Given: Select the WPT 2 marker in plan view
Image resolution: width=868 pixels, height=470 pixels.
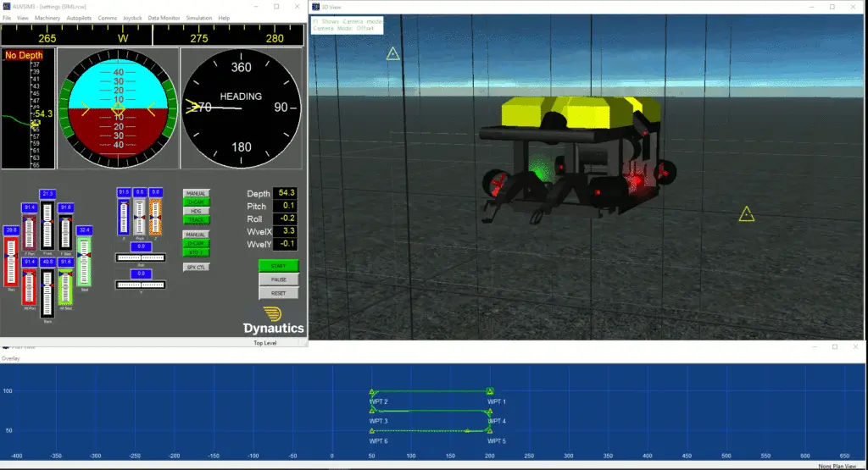Looking at the screenshot, I should click(372, 392).
